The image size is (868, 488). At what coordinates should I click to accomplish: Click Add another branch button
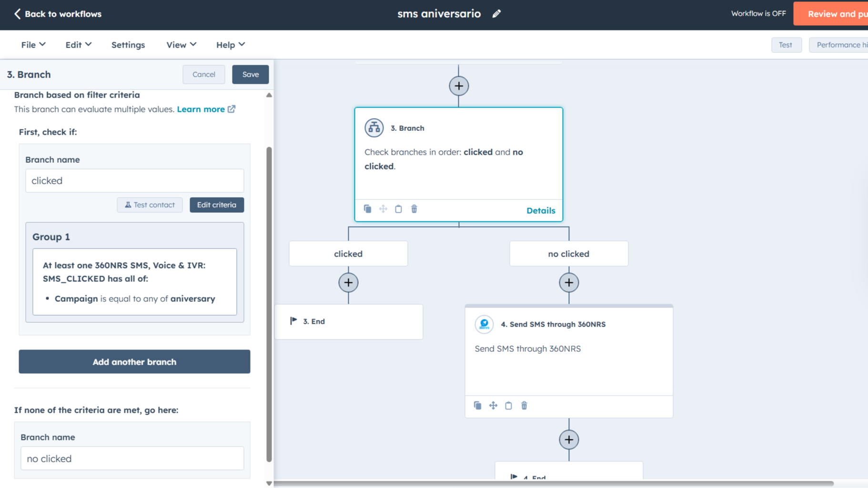point(134,362)
